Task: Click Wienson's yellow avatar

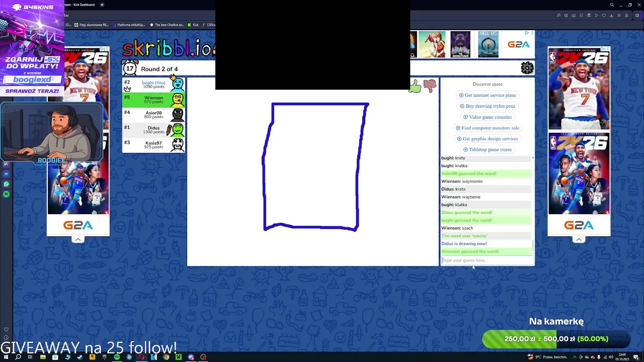Action: [x=178, y=100]
